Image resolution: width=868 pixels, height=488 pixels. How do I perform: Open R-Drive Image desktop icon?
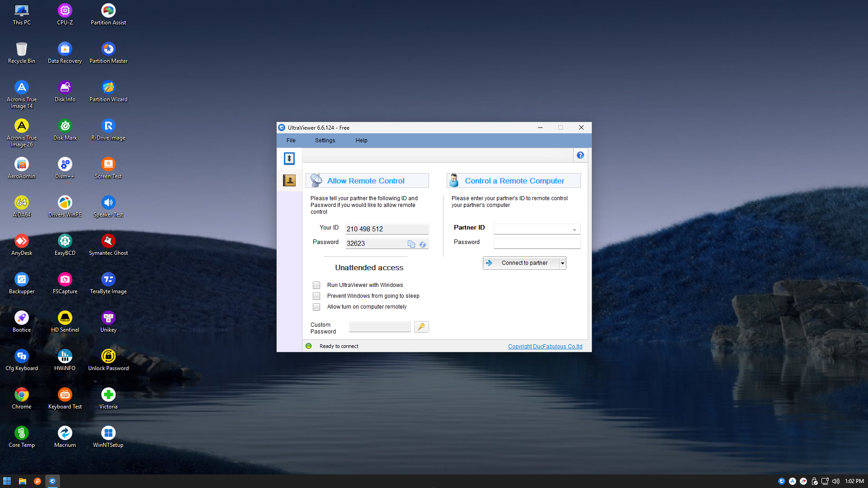[108, 130]
